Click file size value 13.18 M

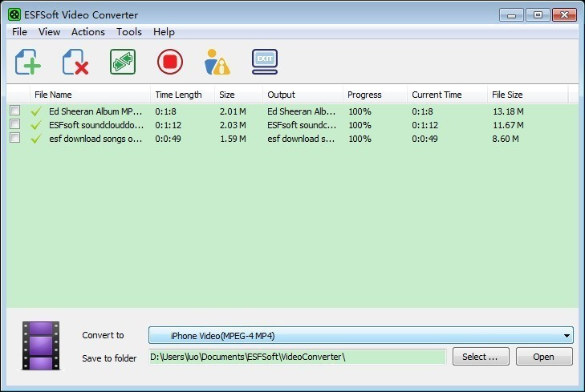[x=508, y=111]
